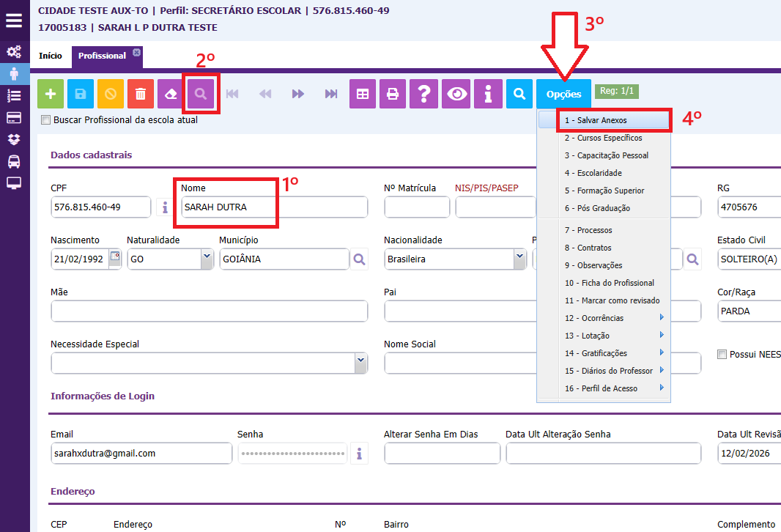Click the blue save floppy disk icon

tap(81, 94)
